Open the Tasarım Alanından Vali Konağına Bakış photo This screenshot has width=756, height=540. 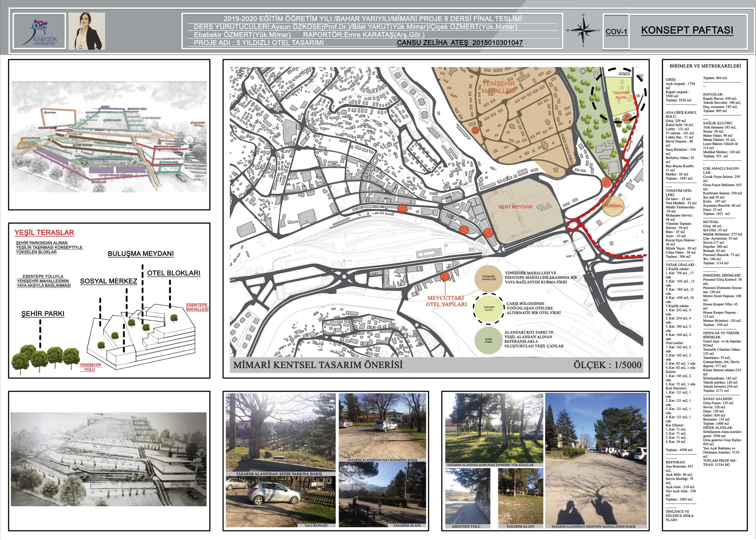(x=382, y=427)
